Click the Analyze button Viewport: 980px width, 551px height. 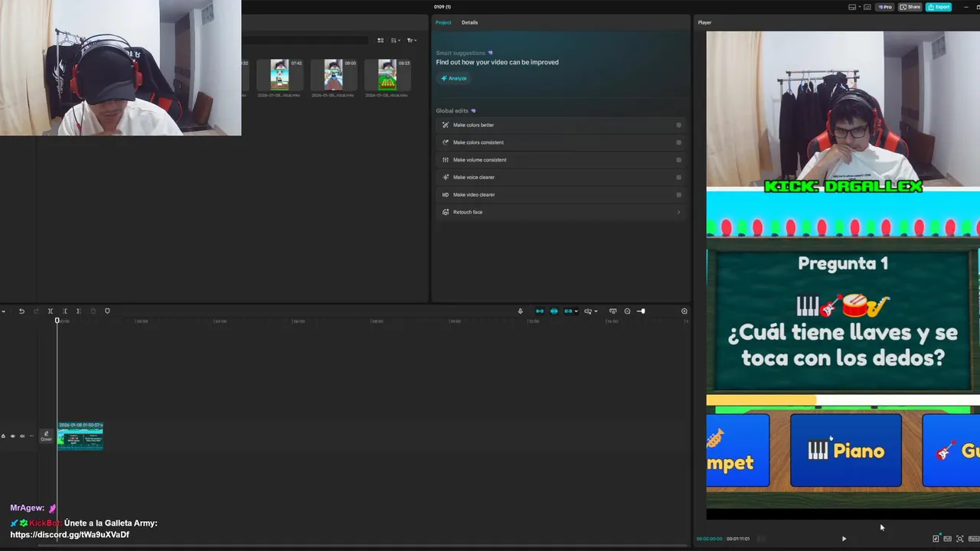[x=453, y=78]
